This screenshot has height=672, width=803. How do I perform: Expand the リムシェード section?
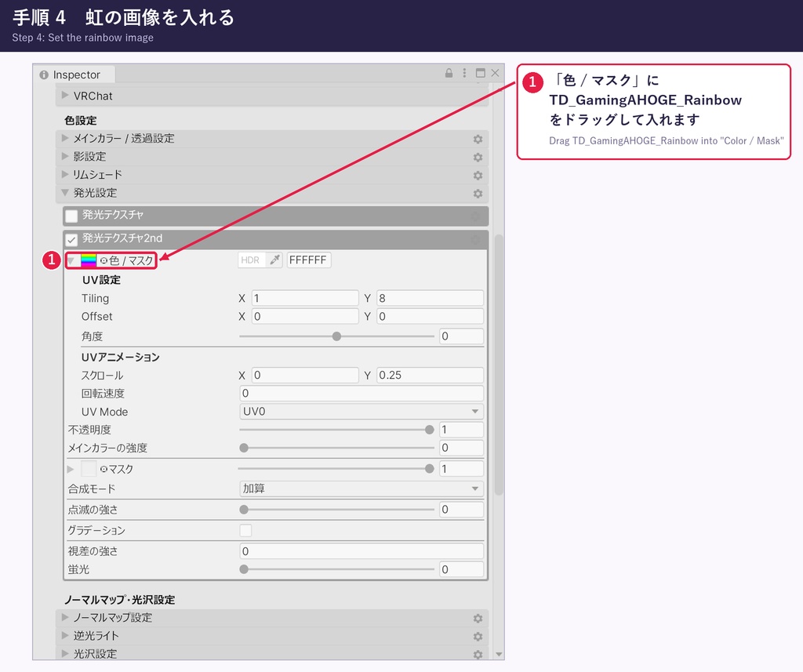(x=65, y=174)
